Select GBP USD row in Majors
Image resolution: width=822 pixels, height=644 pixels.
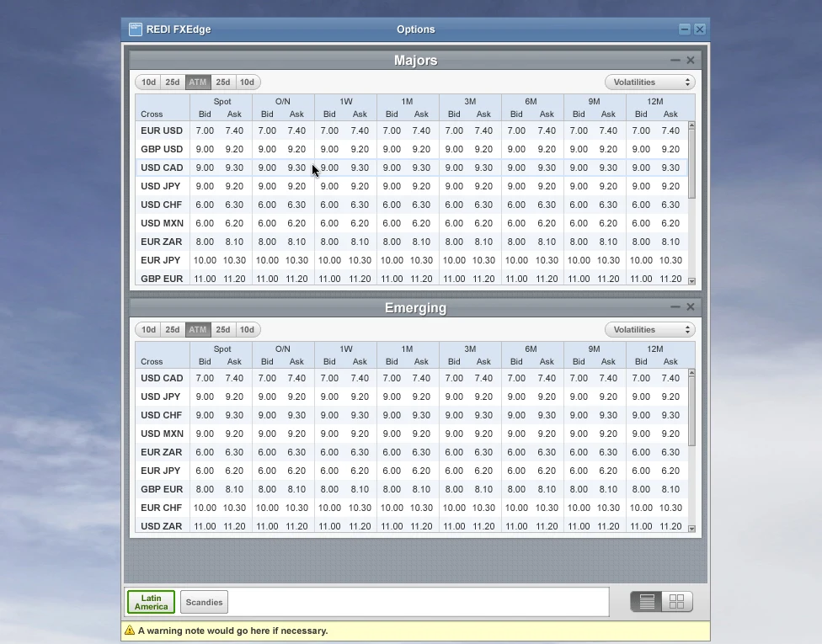coord(412,149)
